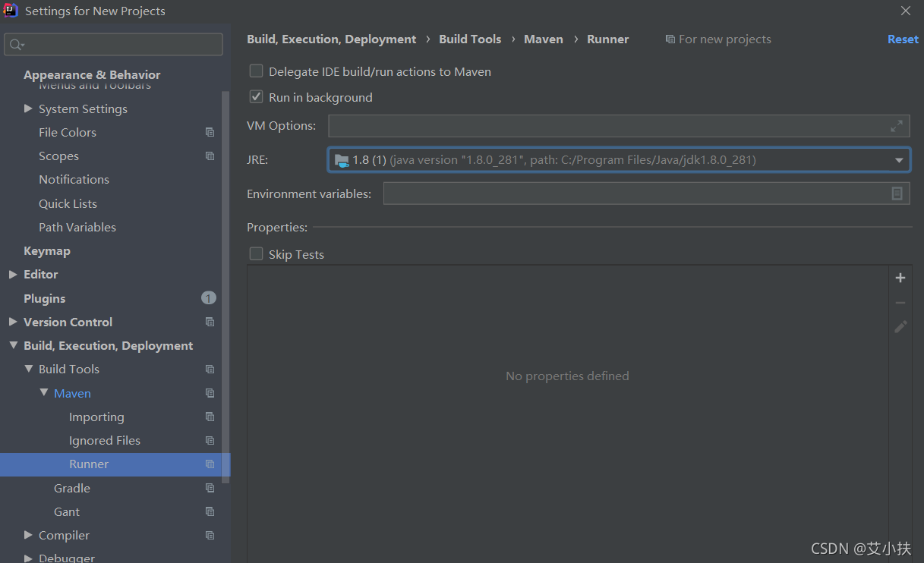Image resolution: width=924 pixels, height=563 pixels.
Task: Expand the Compiler node
Action: tap(29, 535)
